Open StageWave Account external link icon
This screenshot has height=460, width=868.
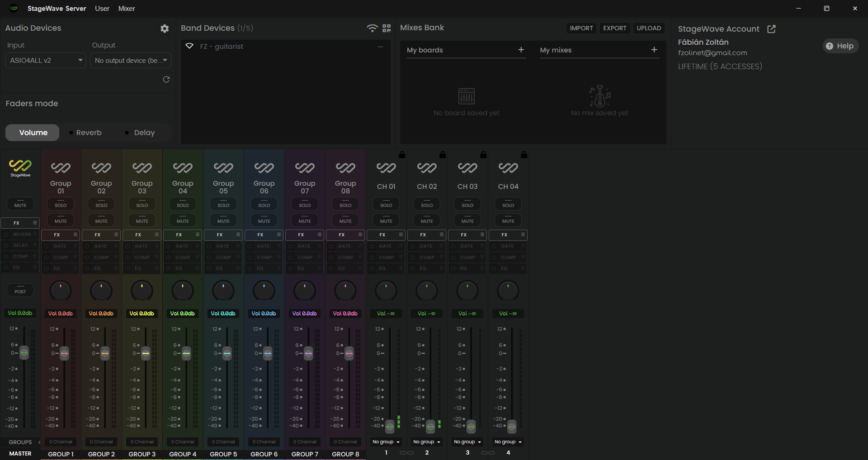click(771, 29)
